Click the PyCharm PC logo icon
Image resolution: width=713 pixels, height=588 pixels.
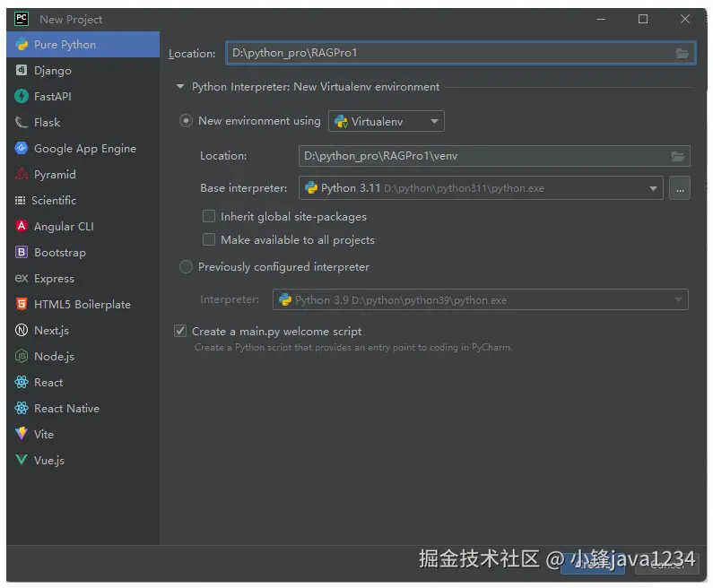click(22, 19)
